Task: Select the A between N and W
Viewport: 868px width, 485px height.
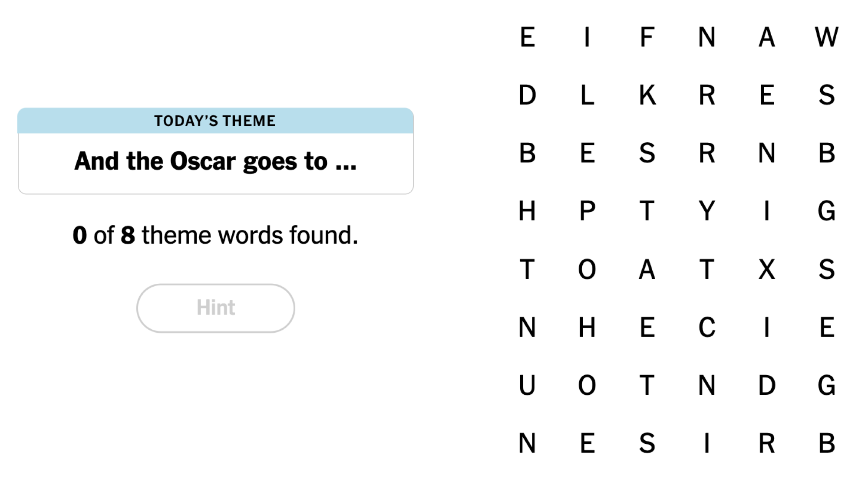Action: tap(767, 37)
